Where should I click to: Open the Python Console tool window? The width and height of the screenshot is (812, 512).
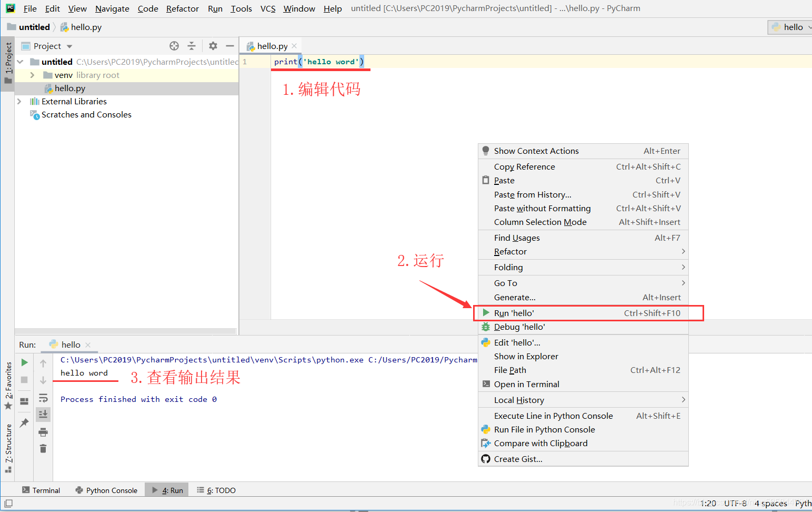(x=106, y=490)
